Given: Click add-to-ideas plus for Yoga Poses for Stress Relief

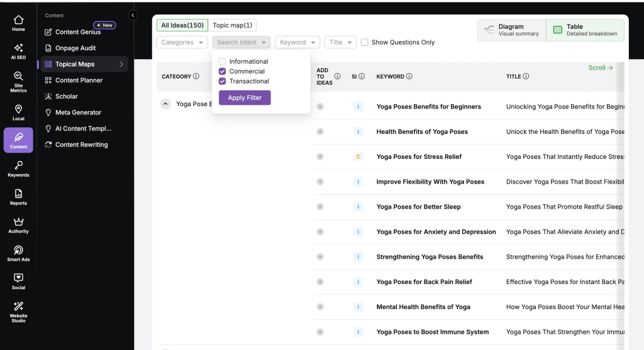Looking at the screenshot, I should click(320, 157).
